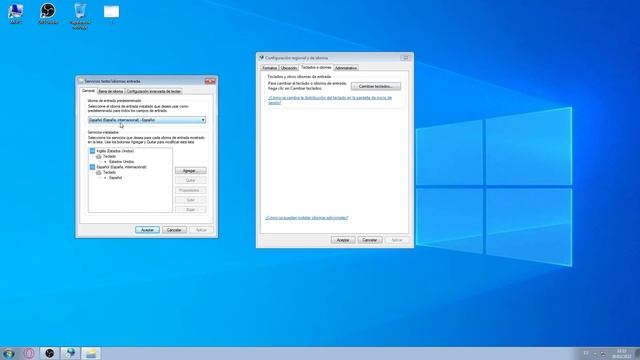Click the Español (España, internacional) language icon

coord(92,167)
